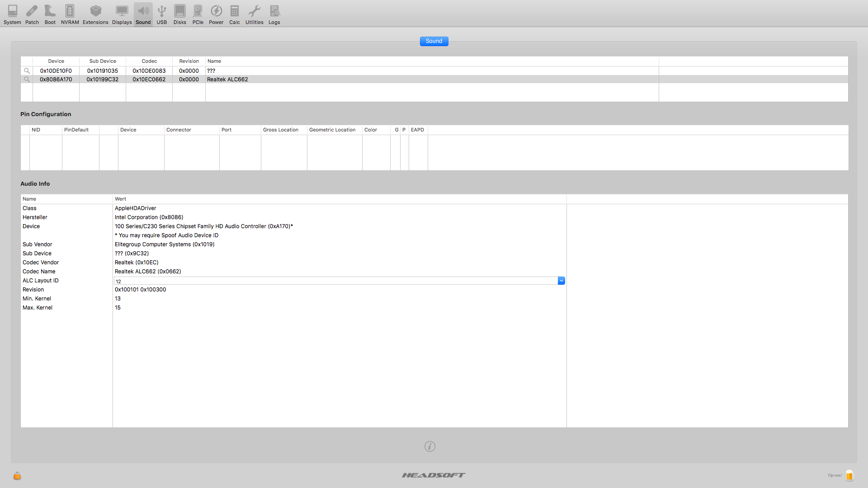Open the Disks section
Viewport: 868px width, 488px height.
[x=179, y=14]
